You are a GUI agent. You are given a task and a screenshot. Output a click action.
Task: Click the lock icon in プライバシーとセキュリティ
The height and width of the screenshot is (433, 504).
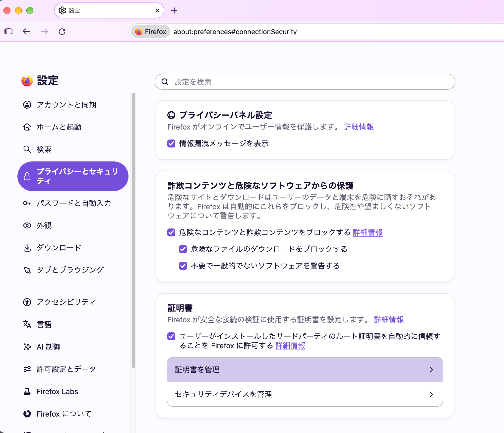tap(27, 176)
